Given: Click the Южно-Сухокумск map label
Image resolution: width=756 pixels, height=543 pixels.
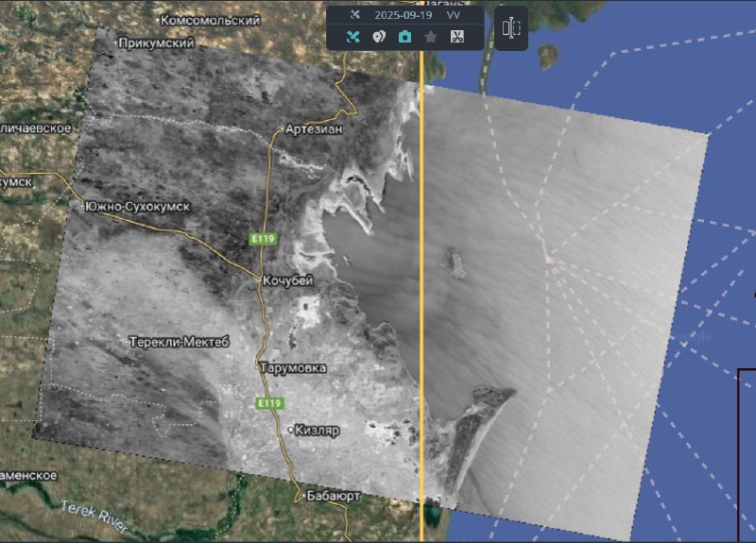Looking at the screenshot, I should pyautogui.click(x=137, y=206).
